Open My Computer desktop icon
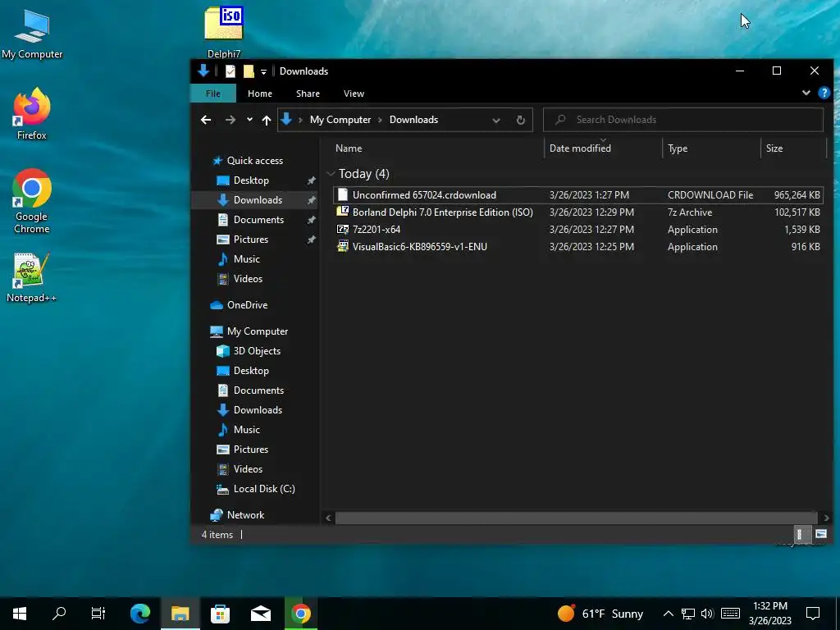This screenshot has width=840, height=630. tap(32, 34)
